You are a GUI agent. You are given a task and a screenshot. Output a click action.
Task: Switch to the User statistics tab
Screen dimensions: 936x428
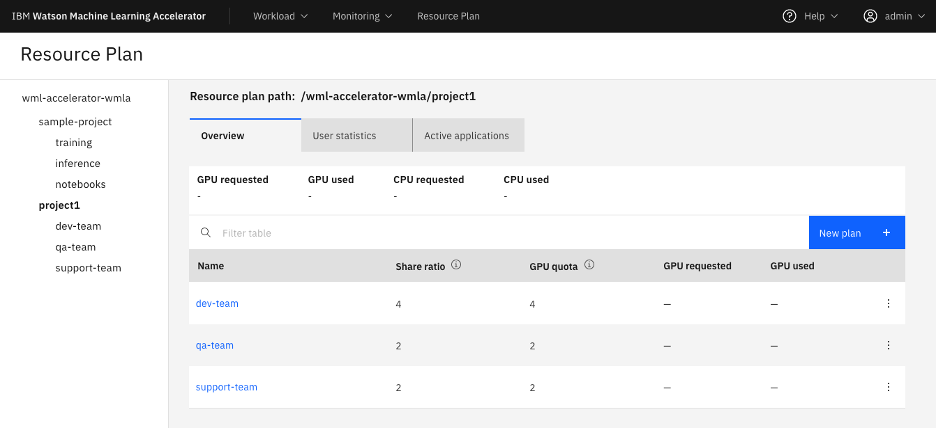click(x=356, y=136)
